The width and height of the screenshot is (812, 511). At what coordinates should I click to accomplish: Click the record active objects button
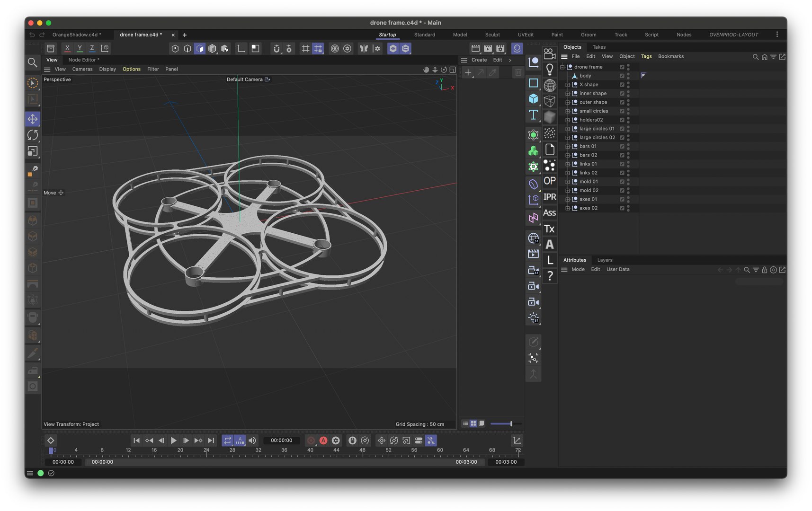[x=311, y=441]
